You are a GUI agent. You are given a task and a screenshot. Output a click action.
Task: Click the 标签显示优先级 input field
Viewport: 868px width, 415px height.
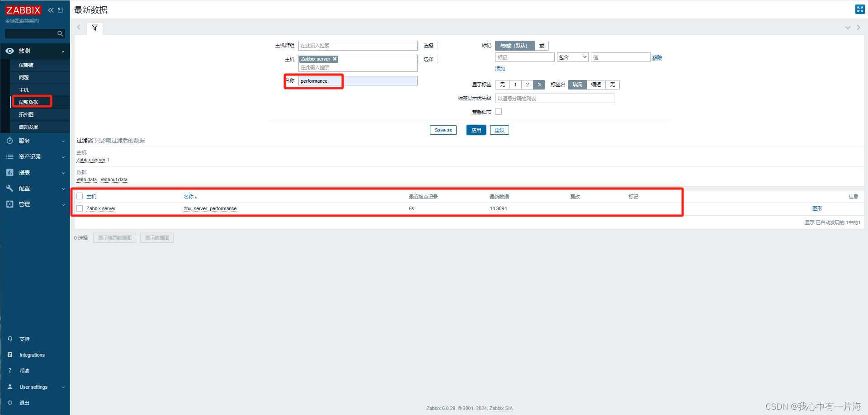coord(554,98)
